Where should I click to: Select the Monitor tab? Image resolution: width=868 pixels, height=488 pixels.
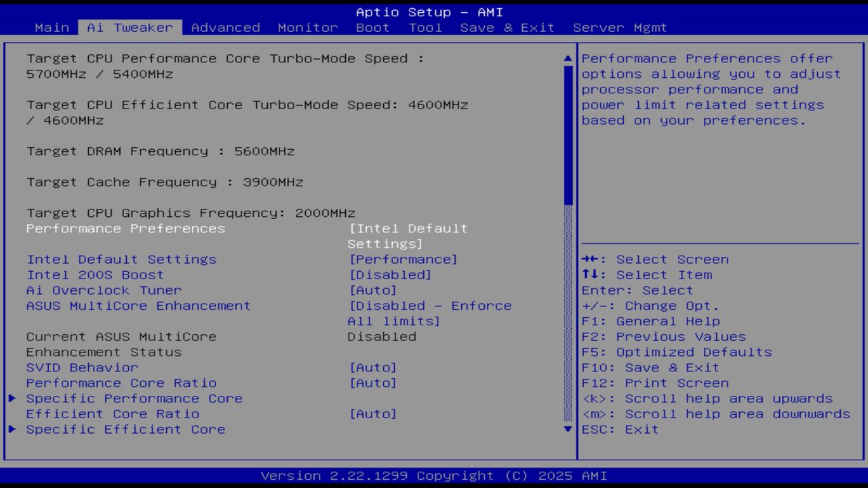[x=308, y=27]
